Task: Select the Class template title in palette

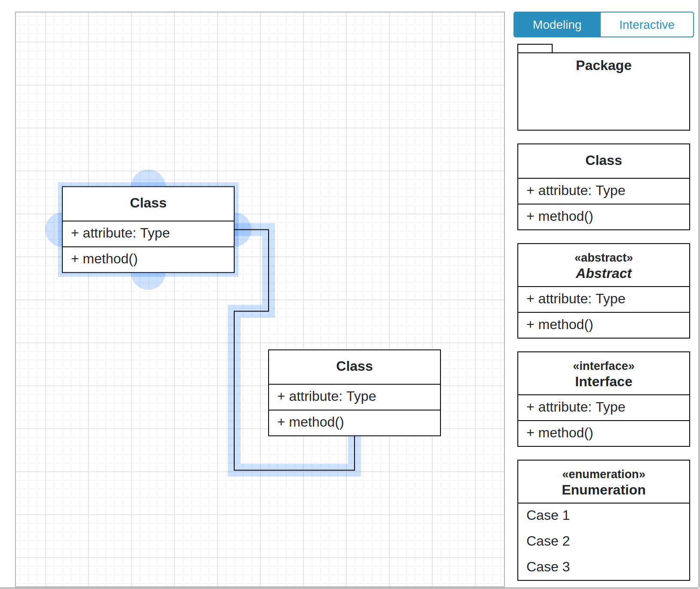Action: point(603,161)
